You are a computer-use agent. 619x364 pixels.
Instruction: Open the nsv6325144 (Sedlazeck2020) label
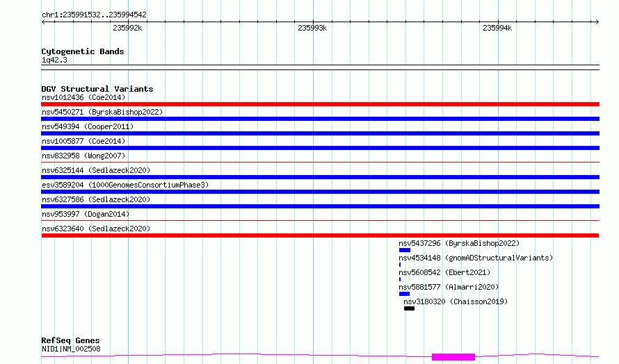96,170
